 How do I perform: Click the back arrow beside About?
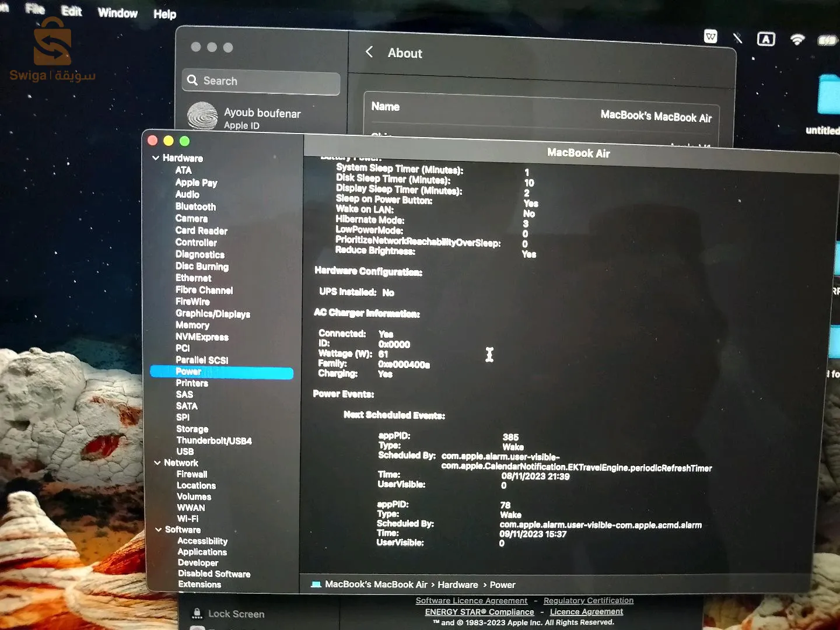pos(369,52)
